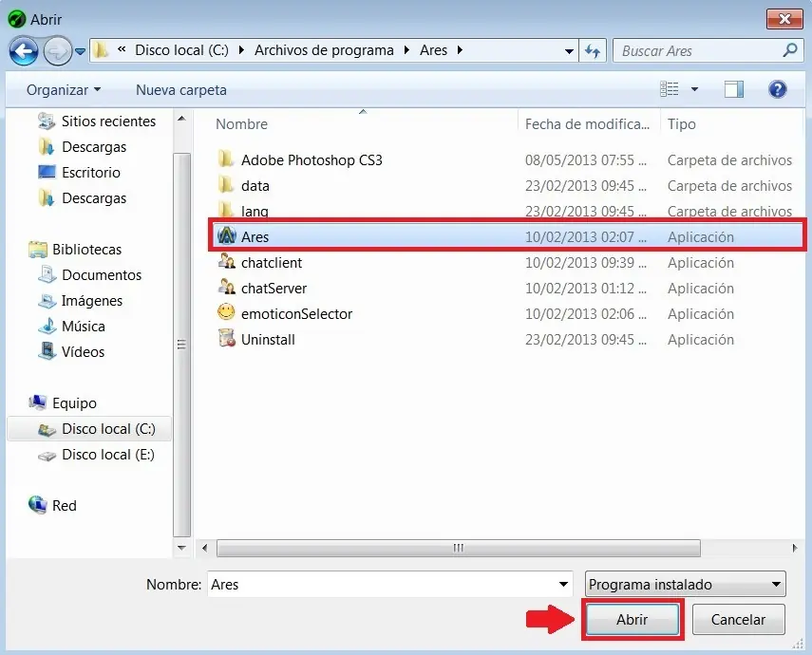Click the Ares breadcrumb in the address bar
Screen dimensions: 812x655
click(x=433, y=50)
